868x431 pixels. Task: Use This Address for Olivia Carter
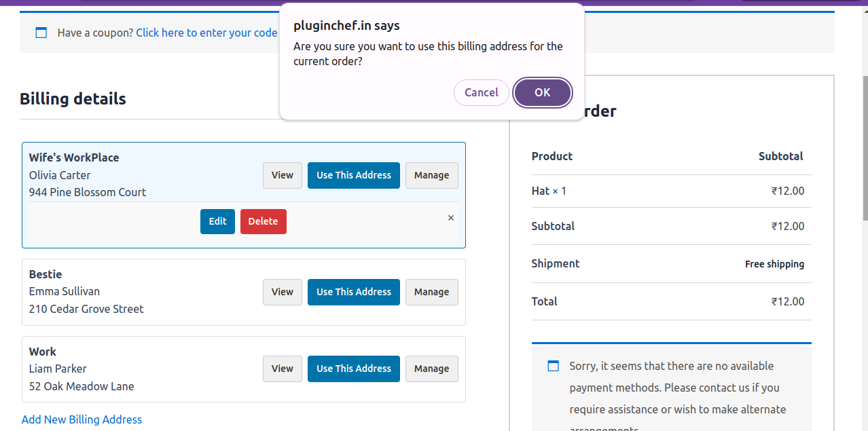(353, 175)
